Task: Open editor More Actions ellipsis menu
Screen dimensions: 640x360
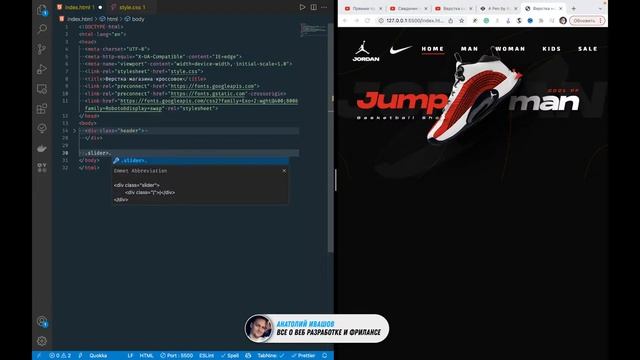Action: [324, 7]
